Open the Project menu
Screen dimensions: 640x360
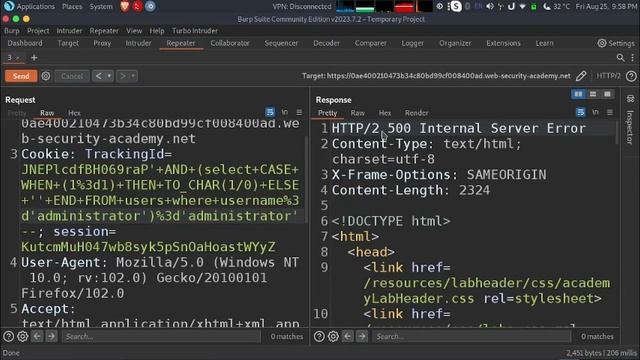tap(38, 31)
